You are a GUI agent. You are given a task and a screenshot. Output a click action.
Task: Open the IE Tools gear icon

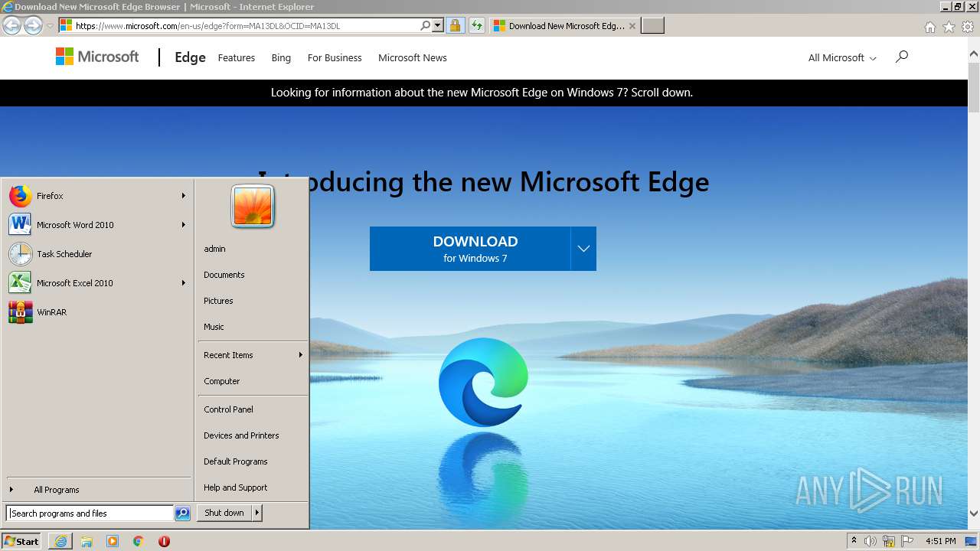(968, 27)
